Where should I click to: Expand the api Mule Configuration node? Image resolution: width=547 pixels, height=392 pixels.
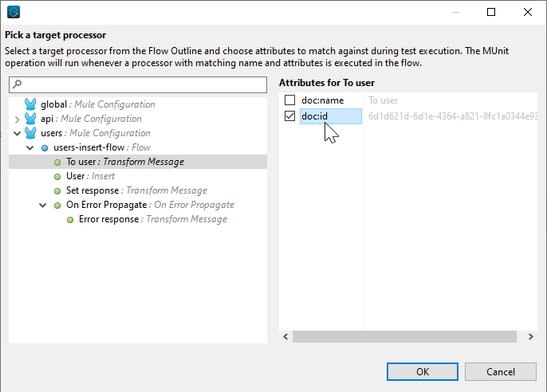tap(17, 120)
